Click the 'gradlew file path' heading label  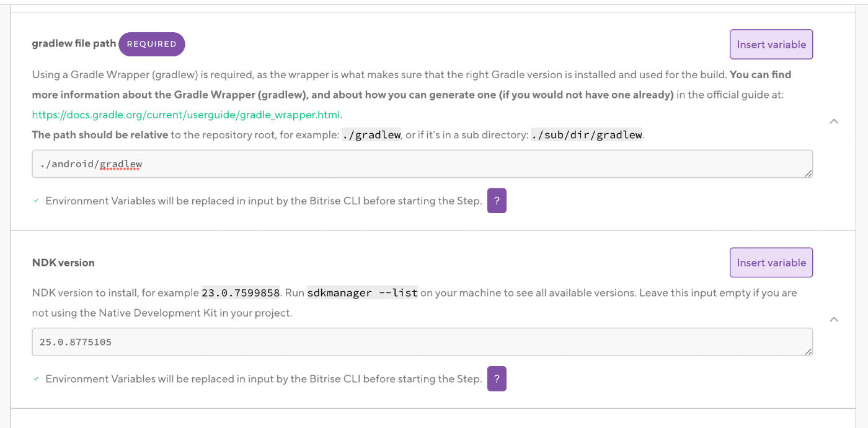click(x=73, y=43)
